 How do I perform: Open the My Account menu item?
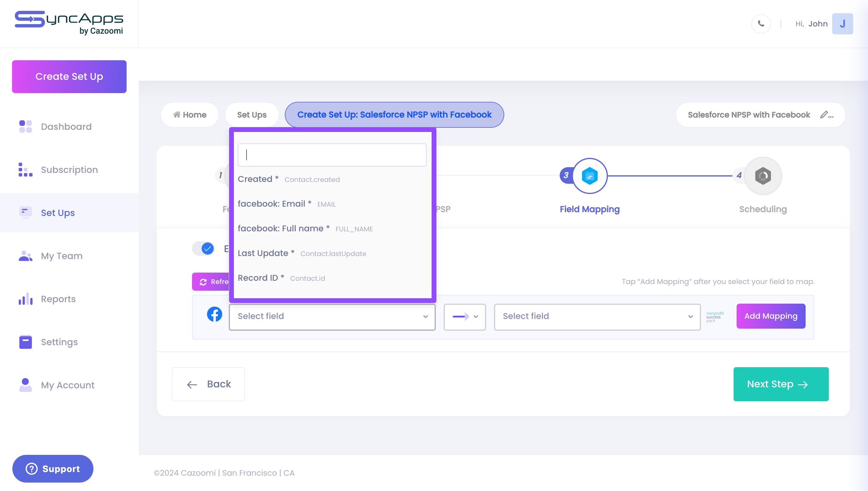[69, 385]
